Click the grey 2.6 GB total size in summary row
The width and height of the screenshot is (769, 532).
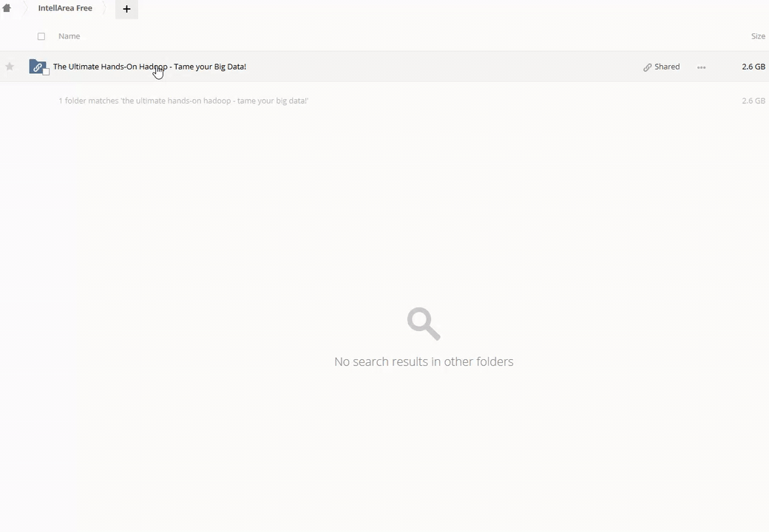pos(753,100)
